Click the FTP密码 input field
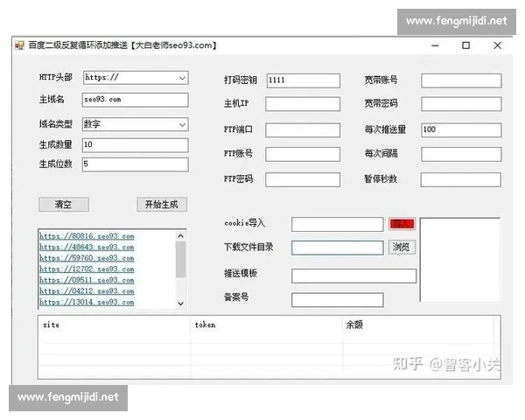 click(303, 179)
